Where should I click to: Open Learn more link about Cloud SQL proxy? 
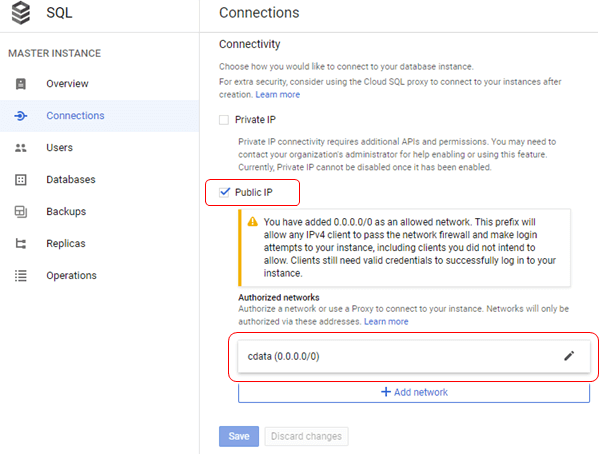pyautogui.click(x=278, y=95)
